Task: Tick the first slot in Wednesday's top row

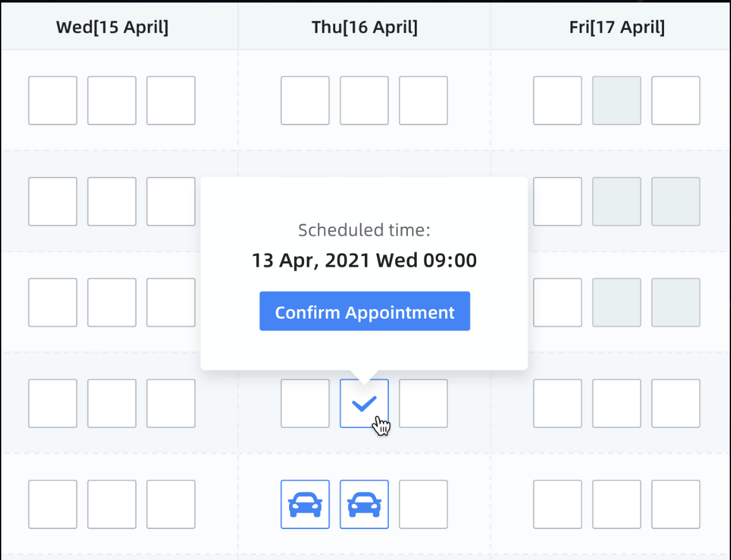Action: point(52,100)
